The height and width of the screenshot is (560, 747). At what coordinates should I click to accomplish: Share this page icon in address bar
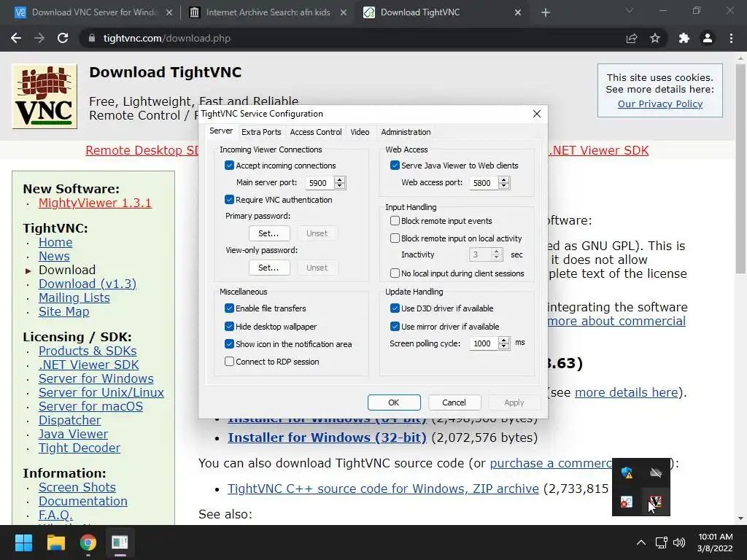tap(632, 38)
